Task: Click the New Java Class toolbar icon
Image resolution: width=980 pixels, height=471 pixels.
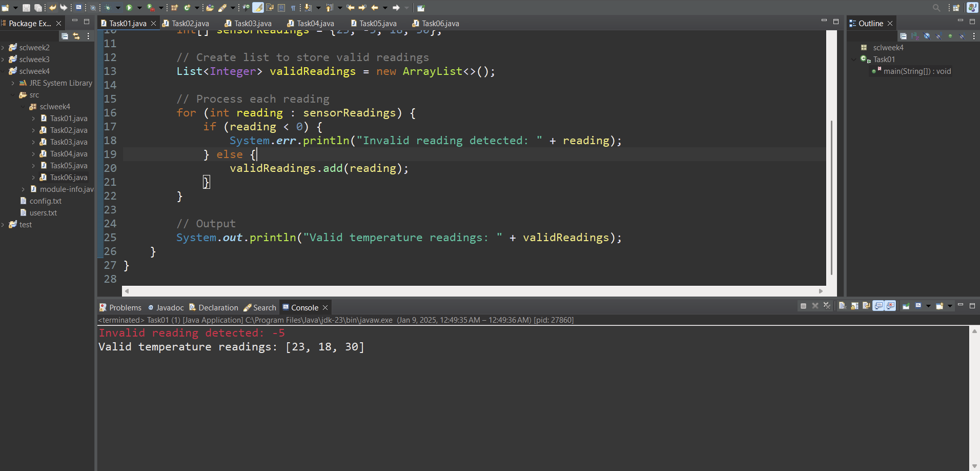Action: [x=188, y=8]
